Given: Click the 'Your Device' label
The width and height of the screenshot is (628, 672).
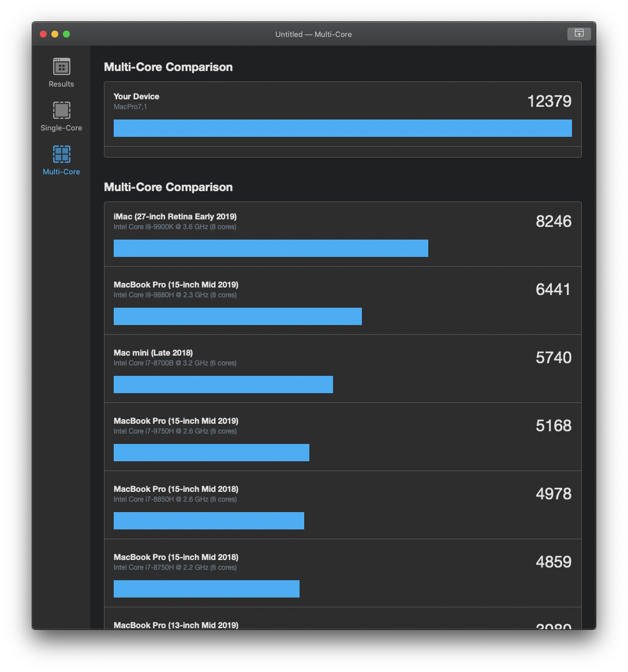Looking at the screenshot, I should pos(136,96).
